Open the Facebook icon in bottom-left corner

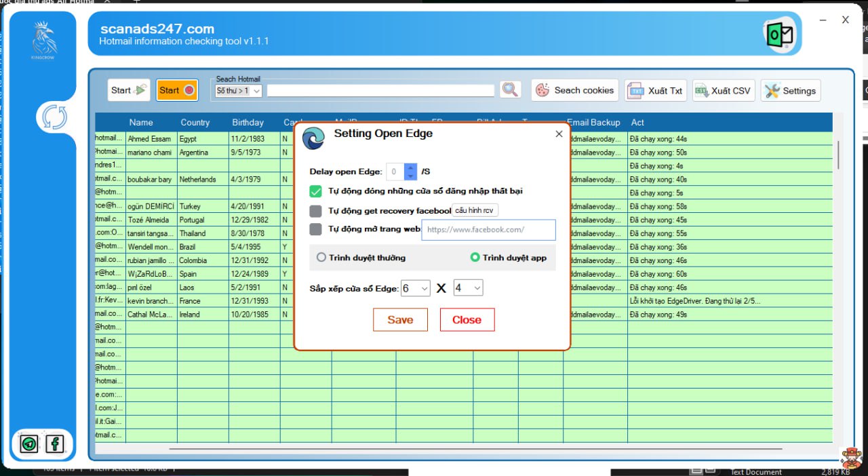point(54,444)
